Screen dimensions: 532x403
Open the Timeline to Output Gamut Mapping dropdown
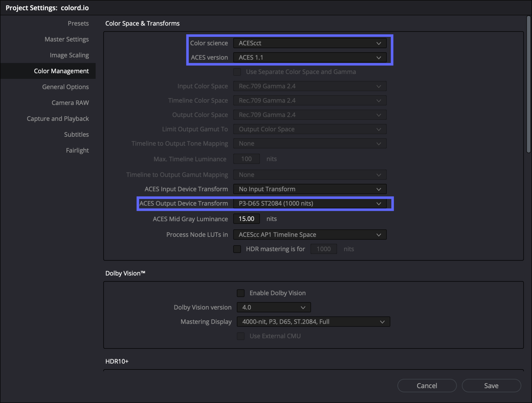pos(309,174)
